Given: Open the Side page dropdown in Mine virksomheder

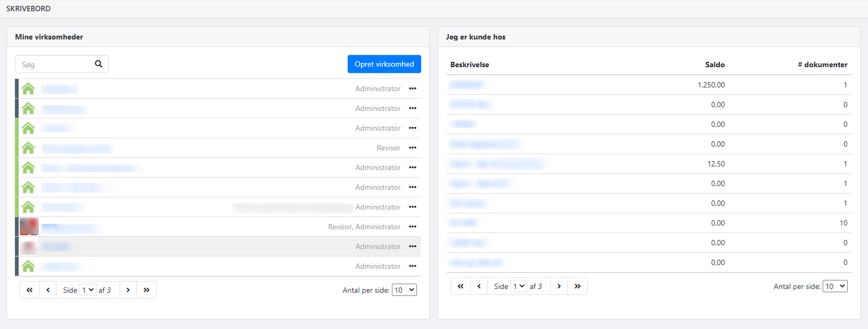Looking at the screenshot, I should [x=88, y=290].
